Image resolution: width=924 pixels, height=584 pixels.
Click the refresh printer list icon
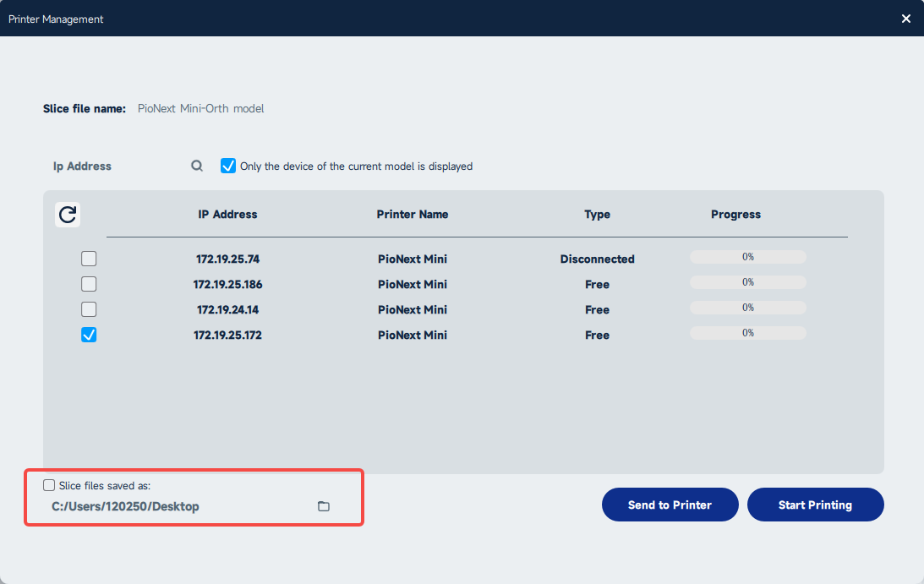tap(68, 215)
